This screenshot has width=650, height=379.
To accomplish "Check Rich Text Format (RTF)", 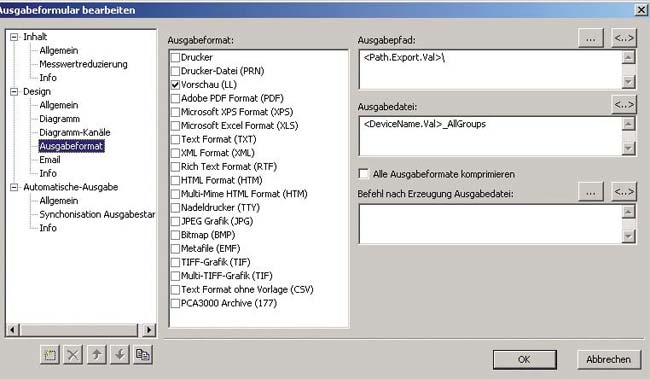I will pyautogui.click(x=175, y=167).
